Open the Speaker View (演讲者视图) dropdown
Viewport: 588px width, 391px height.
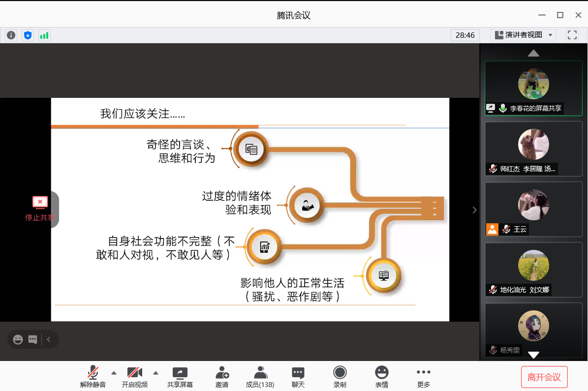tap(523, 35)
